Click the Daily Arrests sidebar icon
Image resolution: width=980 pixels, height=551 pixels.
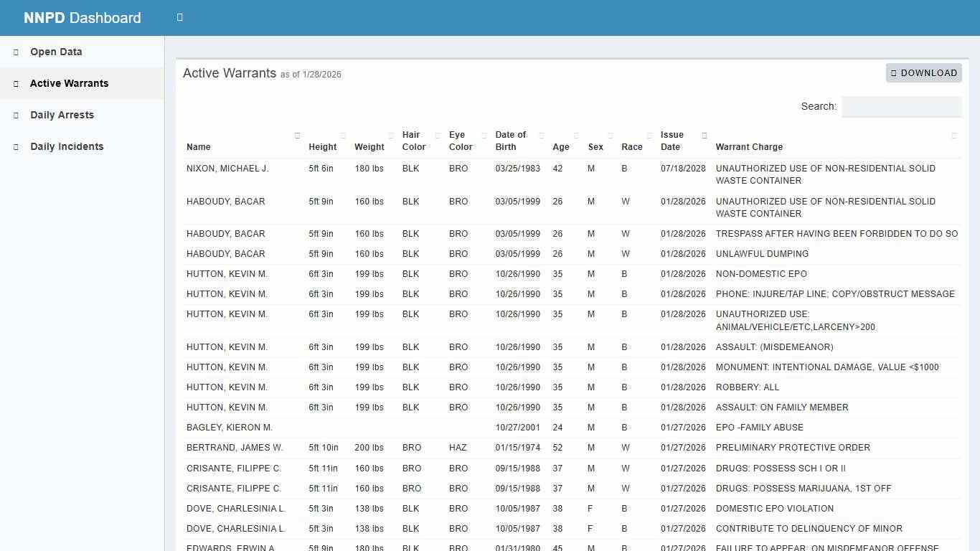click(x=14, y=115)
